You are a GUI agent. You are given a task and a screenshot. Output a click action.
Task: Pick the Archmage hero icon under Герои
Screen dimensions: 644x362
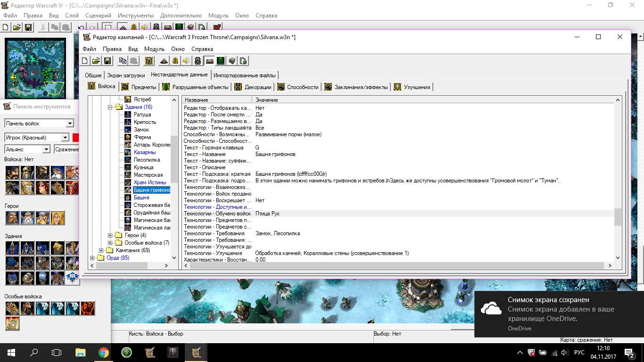tap(28, 218)
